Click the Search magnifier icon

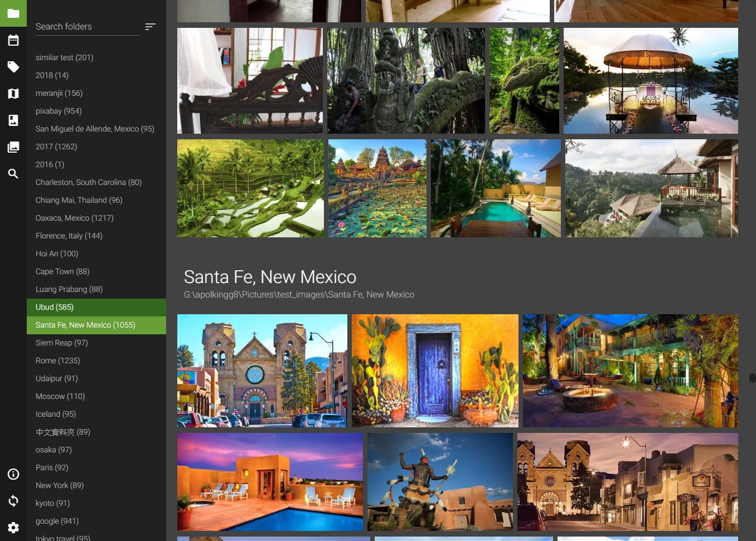[x=13, y=174]
